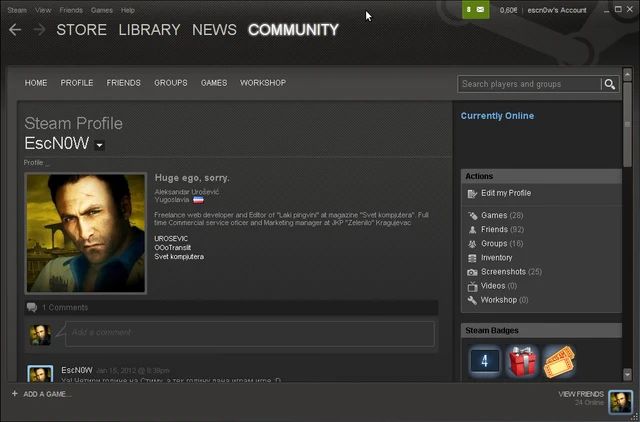Expand the EscN0W profile name dropdown
640x422 pixels.
point(99,145)
